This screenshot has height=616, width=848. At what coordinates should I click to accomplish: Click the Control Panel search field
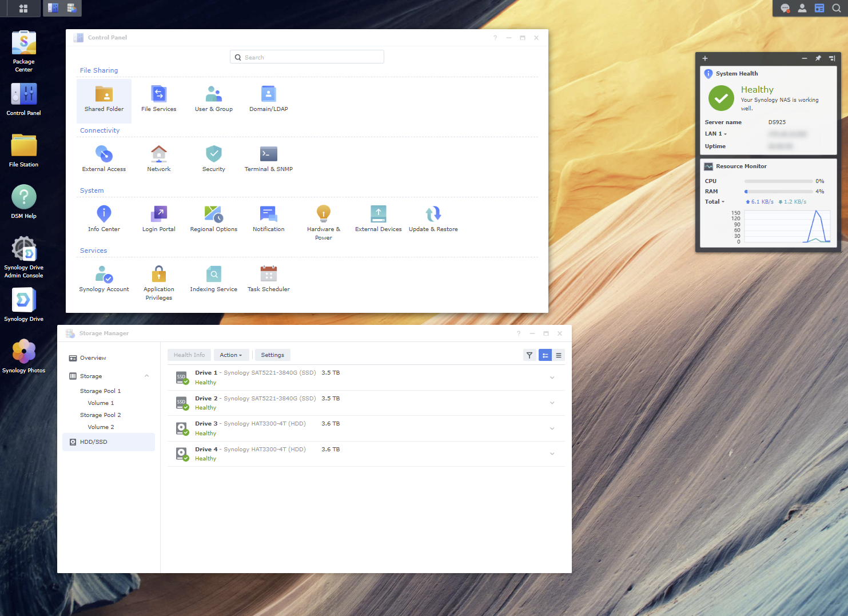[306, 57]
